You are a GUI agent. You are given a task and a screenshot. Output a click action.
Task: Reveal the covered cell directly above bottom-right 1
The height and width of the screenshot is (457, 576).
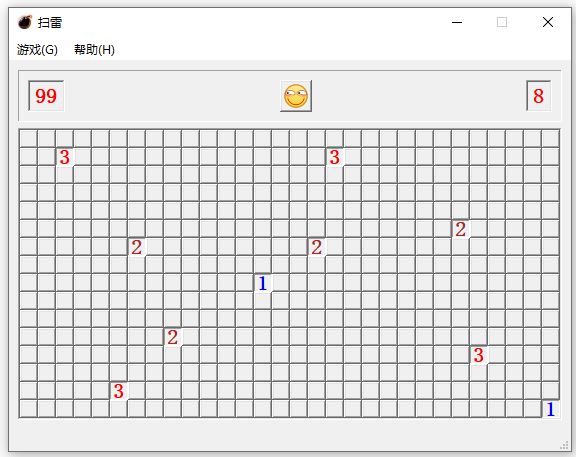click(x=550, y=391)
